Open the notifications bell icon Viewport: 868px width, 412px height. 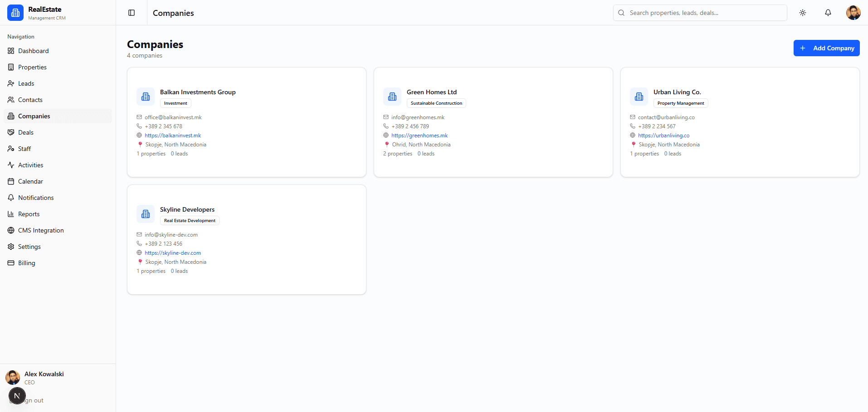click(x=828, y=13)
